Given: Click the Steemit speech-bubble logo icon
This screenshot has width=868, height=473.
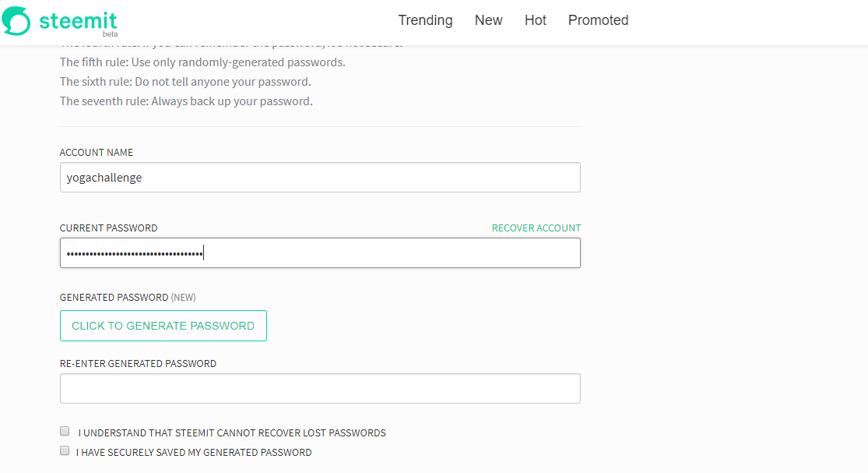Looking at the screenshot, I should (16, 21).
